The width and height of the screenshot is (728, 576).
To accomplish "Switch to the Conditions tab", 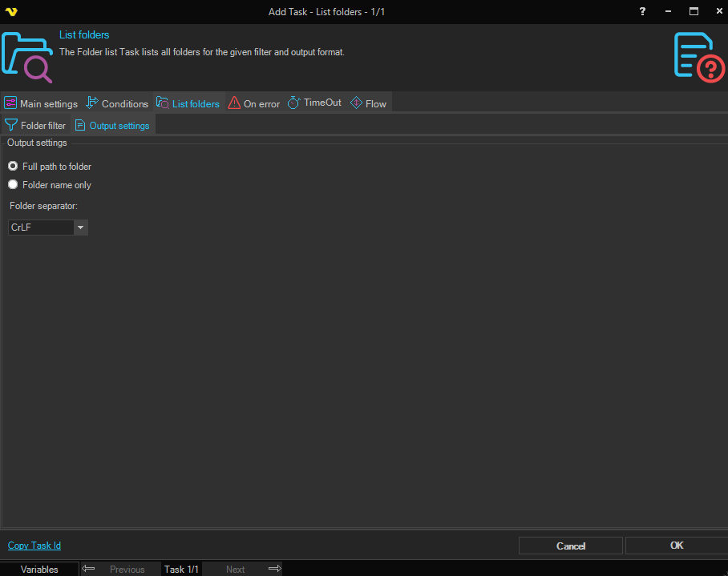I will [117, 103].
